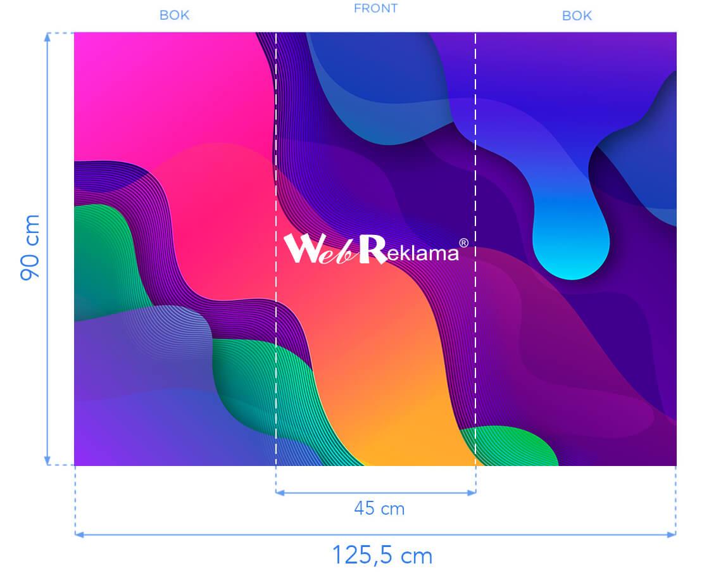The image size is (728, 573).
Task: Click the WebReklama logo
Action: tap(375, 249)
